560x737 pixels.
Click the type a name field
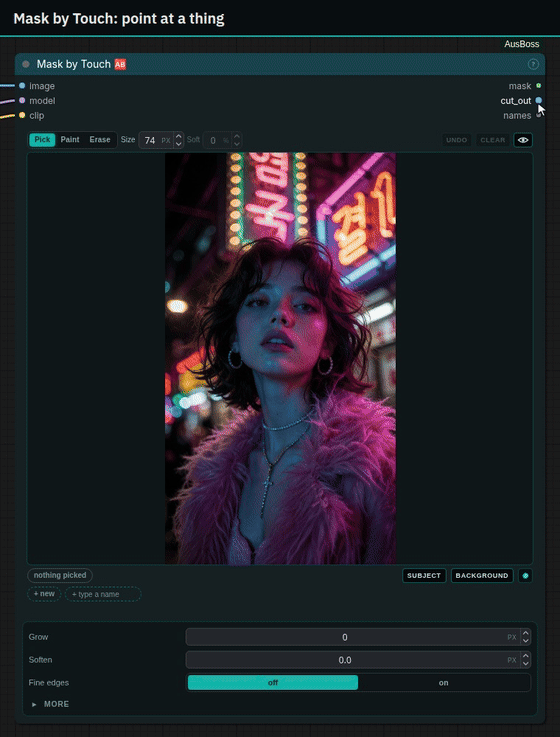(103, 594)
